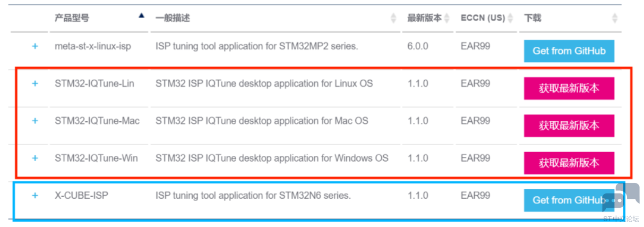Image resolution: width=644 pixels, height=227 pixels.
Task: Get latest version of STM32-IQTune-Win
Action: coord(569,163)
